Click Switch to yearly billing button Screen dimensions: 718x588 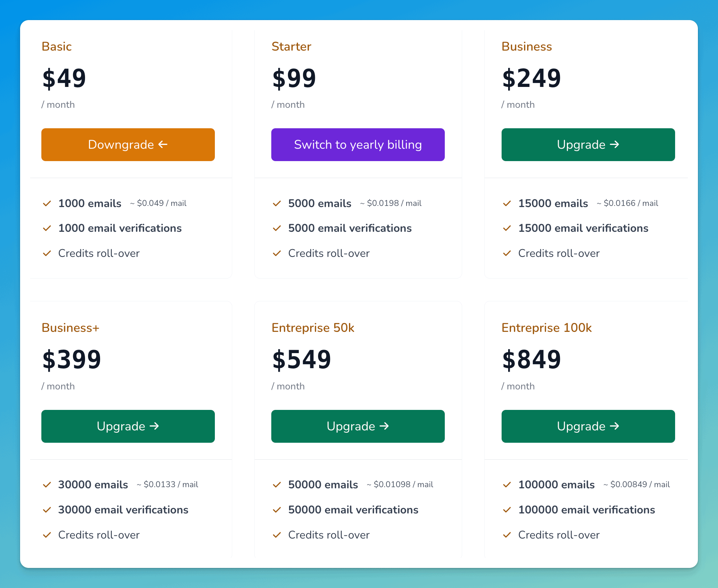[x=358, y=144]
